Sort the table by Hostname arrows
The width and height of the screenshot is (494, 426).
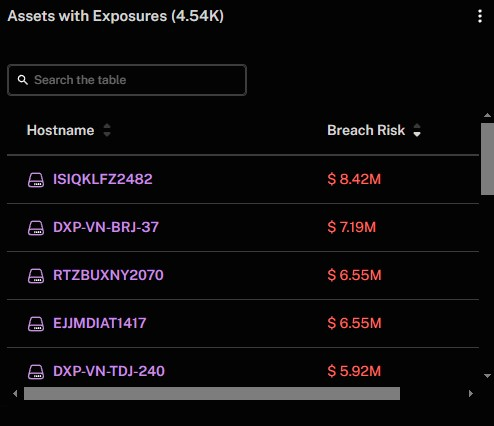[107, 130]
